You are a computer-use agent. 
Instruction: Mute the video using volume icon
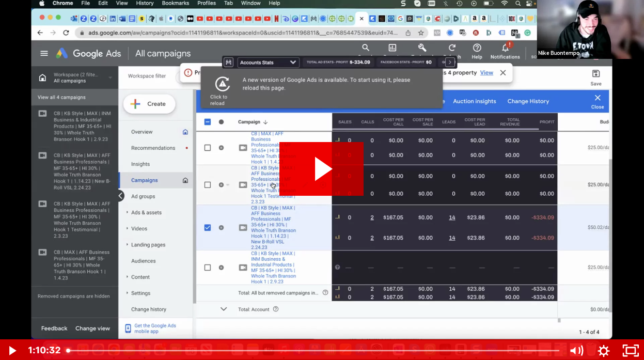tap(576, 351)
